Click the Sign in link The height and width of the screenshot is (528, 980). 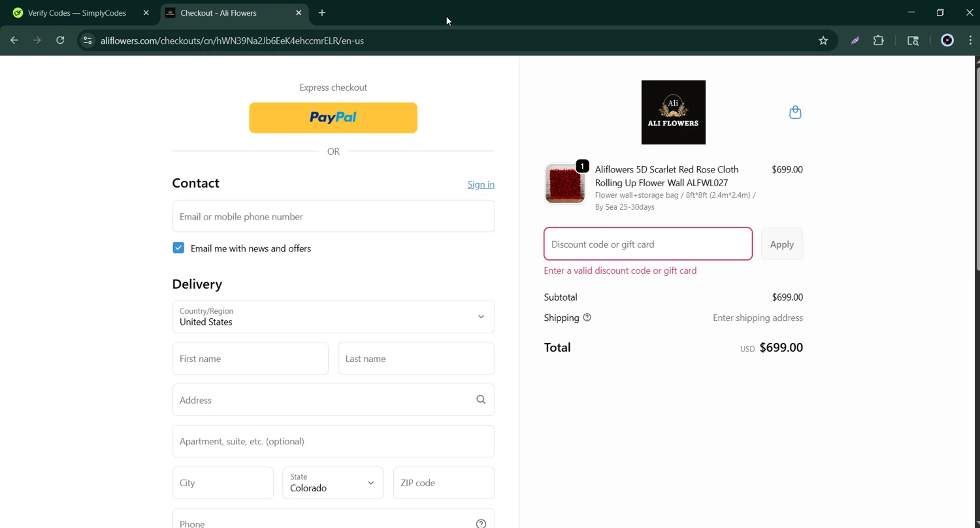(481, 184)
